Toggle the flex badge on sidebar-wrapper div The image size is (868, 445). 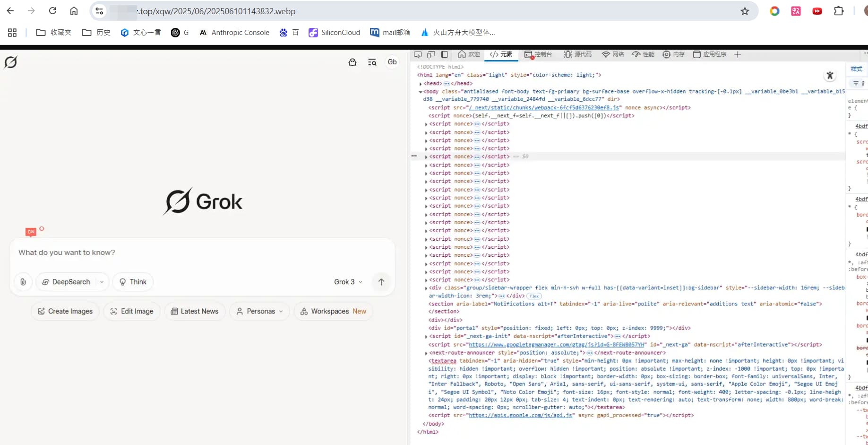click(x=534, y=296)
